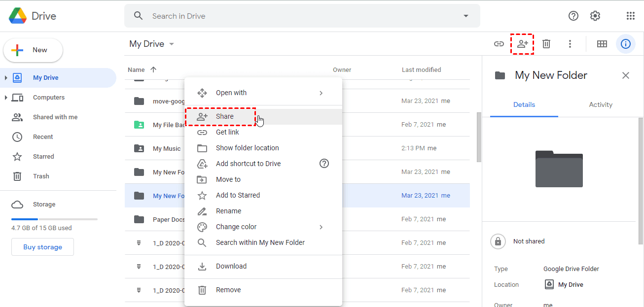Close the details panel
644x307 pixels.
[626, 75]
